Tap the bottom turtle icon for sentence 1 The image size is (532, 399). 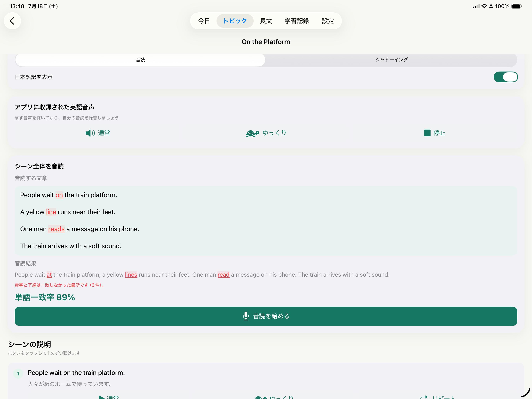pos(261,397)
